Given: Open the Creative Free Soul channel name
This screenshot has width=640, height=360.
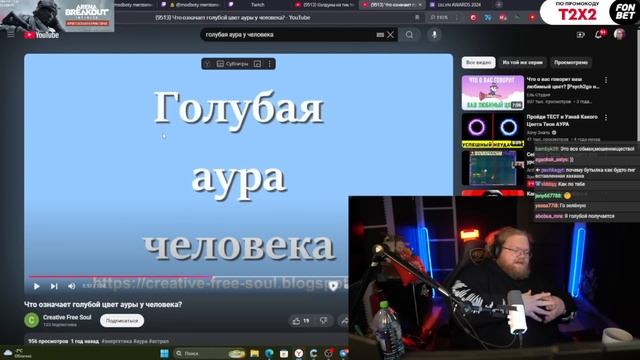Looking at the screenshot, I should (67, 317).
